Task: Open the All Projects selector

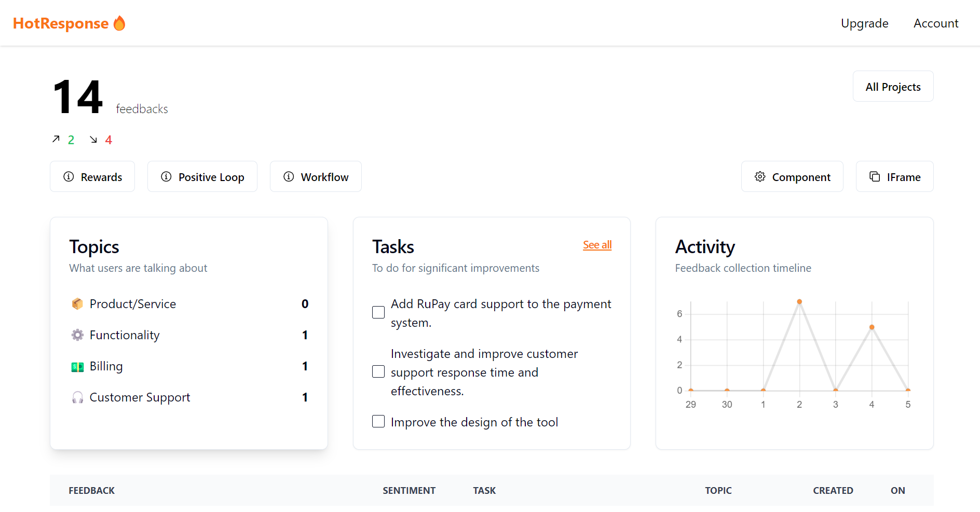Action: pos(893,87)
